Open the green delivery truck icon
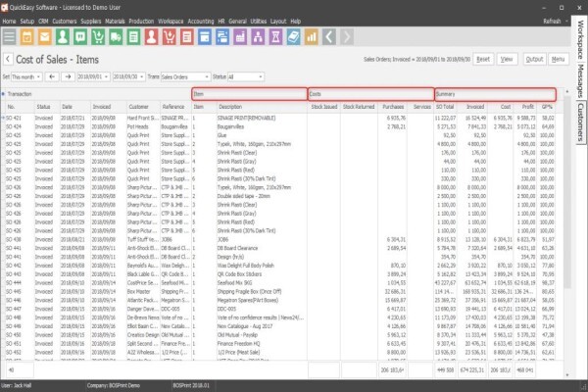 116,37
